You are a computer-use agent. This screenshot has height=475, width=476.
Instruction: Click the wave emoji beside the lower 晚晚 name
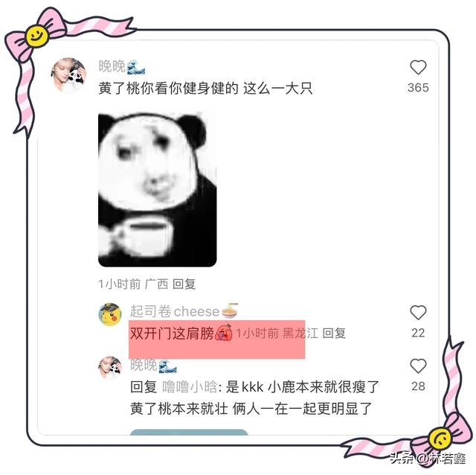pos(167,366)
